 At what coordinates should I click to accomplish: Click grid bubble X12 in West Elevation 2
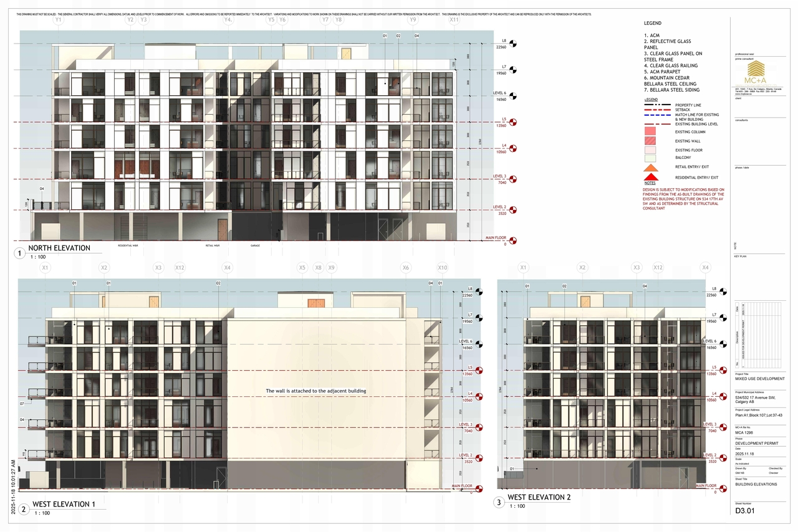[658, 268]
